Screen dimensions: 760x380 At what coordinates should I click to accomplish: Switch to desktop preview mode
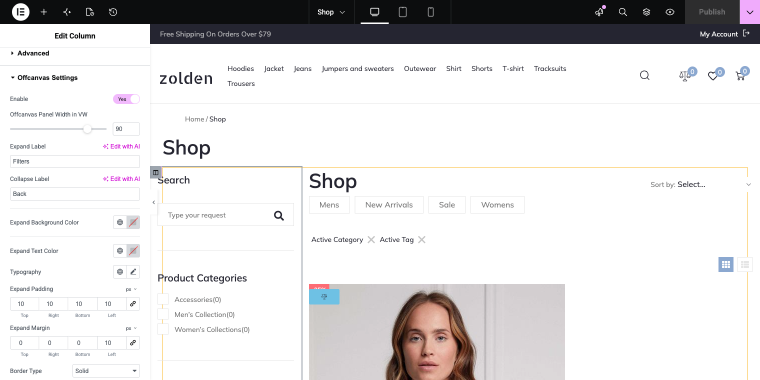tap(375, 12)
